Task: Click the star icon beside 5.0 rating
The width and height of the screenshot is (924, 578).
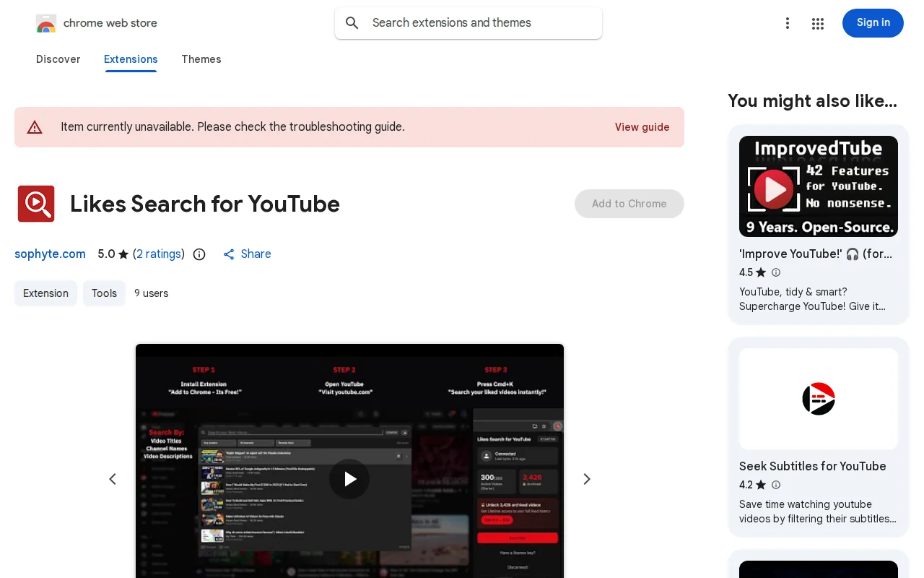Action: pyautogui.click(x=123, y=254)
